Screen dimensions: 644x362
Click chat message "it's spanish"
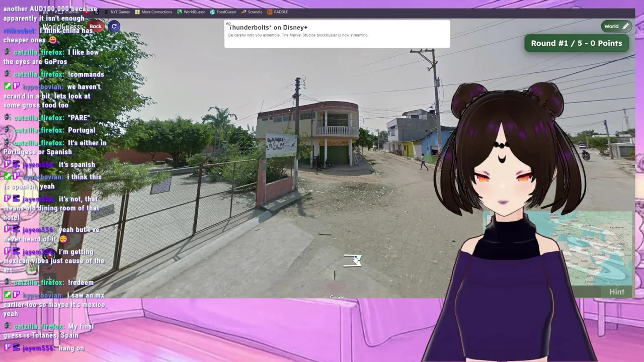pos(76,165)
